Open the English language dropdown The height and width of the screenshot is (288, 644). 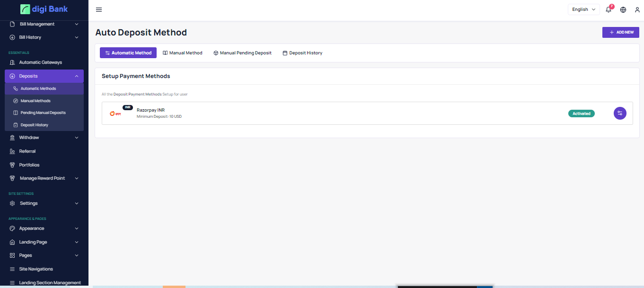click(x=583, y=9)
